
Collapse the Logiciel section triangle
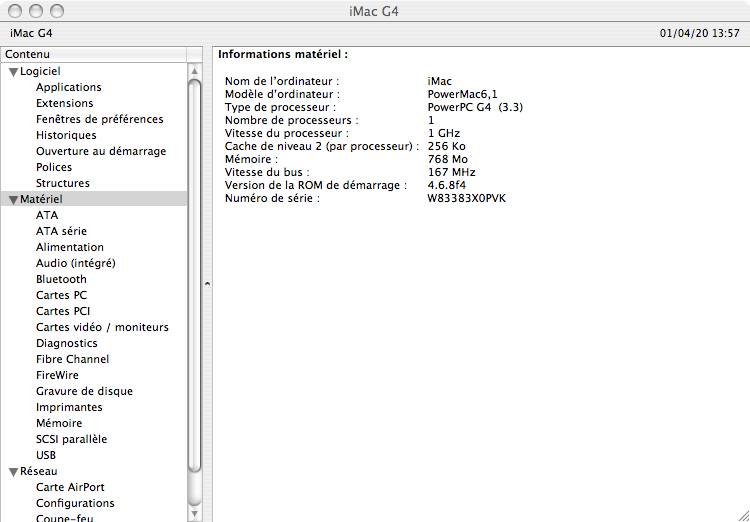click(13, 72)
